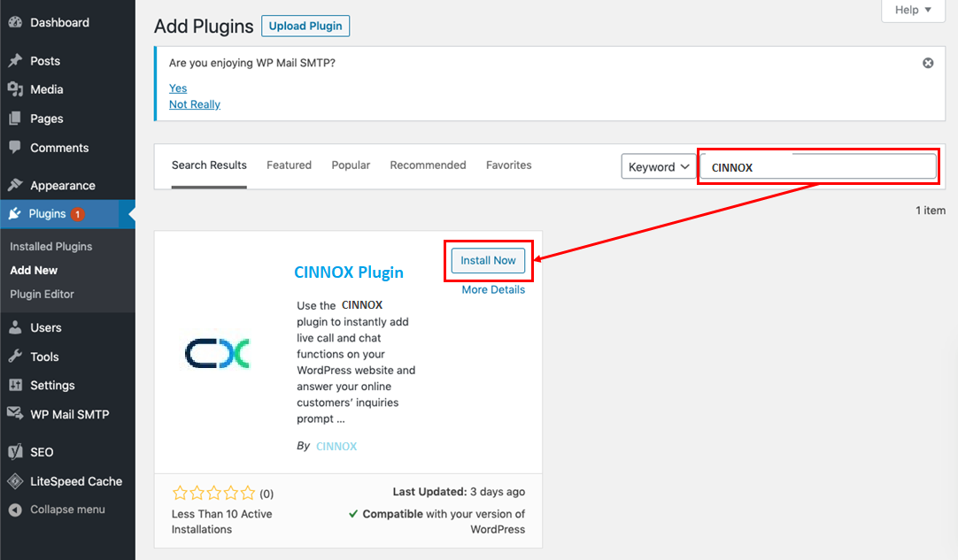Screen dimensions: 958x560
Task: Open the LiteSpeed Cache menu label
Action: click(x=76, y=481)
